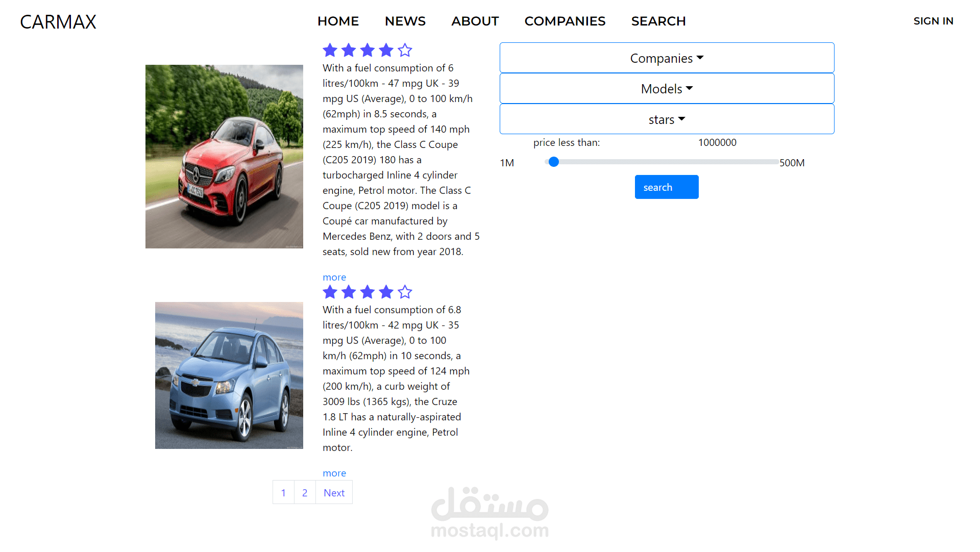Open the Models dropdown
Image resolution: width=980 pixels, height=552 pixels.
(667, 89)
